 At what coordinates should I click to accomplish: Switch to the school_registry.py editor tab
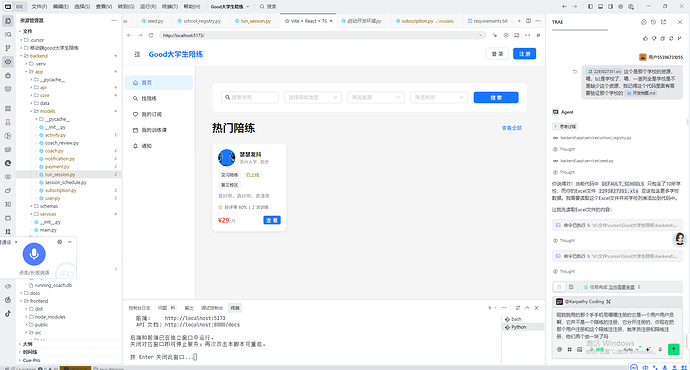(x=199, y=21)
